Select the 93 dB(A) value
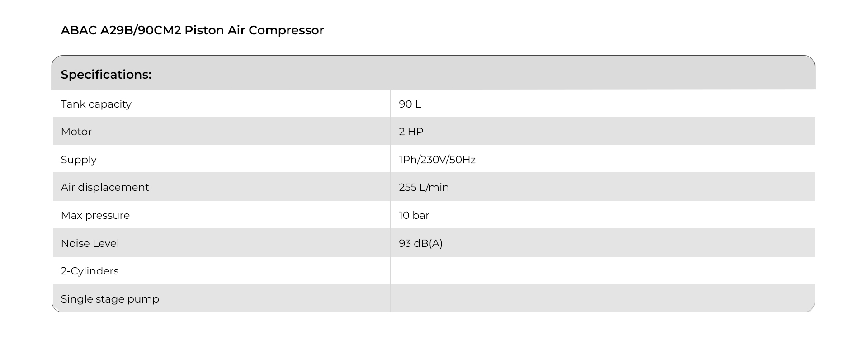 [420, 243]
